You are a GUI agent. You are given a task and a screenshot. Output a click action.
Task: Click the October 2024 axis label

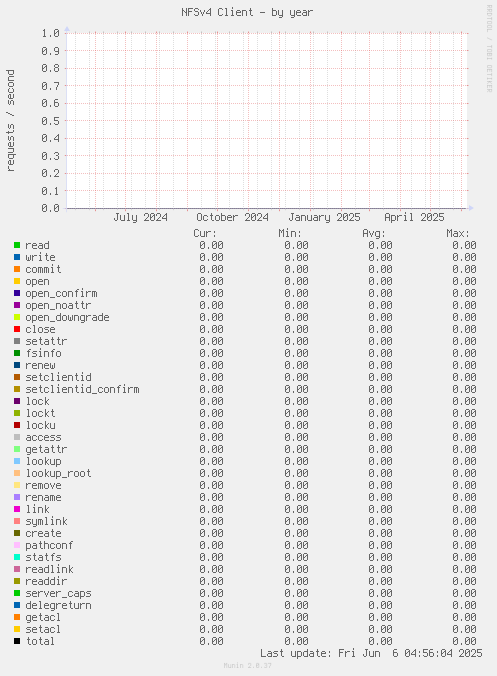(x=232, y=217)
